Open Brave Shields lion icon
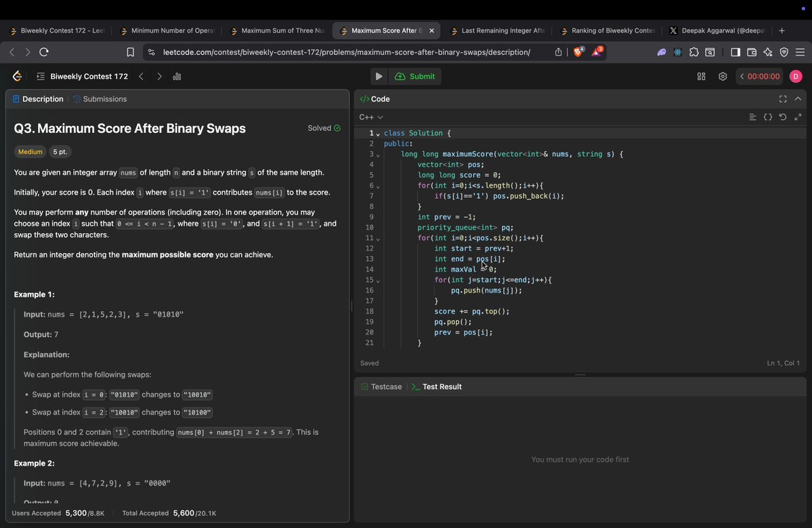 click(x=578, y=52)
